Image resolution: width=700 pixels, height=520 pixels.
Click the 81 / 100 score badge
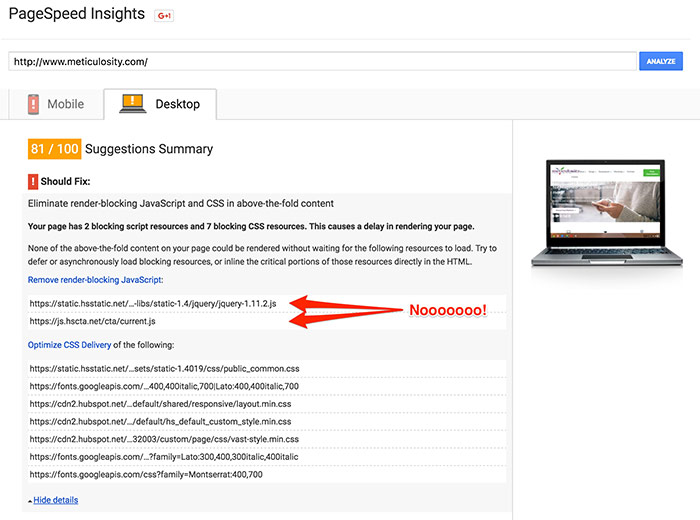[x=54, y=149]
